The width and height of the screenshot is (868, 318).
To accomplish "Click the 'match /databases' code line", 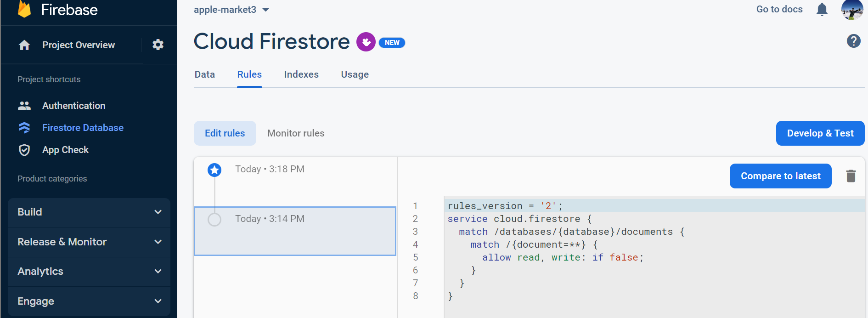I will (572, 232).
